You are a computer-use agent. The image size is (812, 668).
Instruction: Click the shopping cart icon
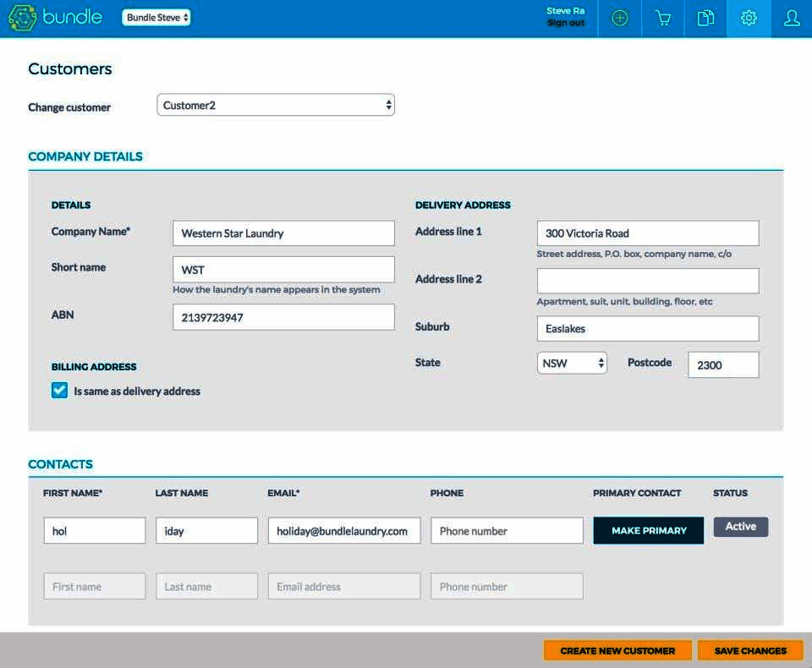coord(663,17)
